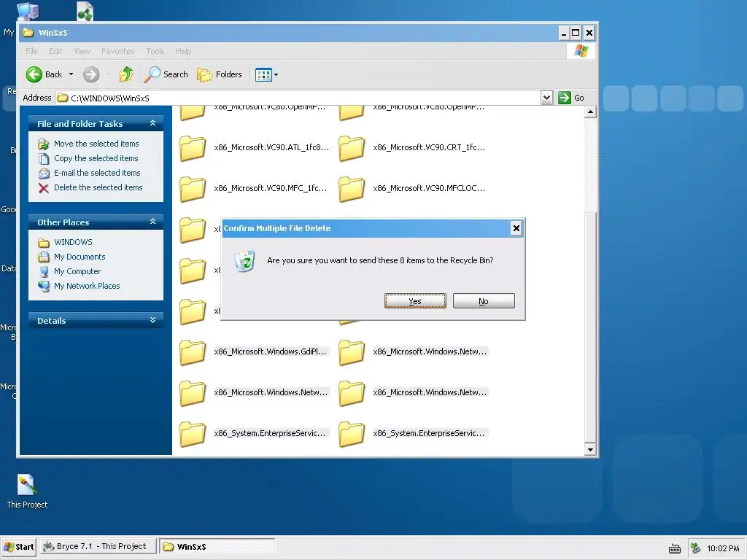
Task: Select the x86_Microsoft.VC90.CRT folder icon
Action: coord(352,148)
